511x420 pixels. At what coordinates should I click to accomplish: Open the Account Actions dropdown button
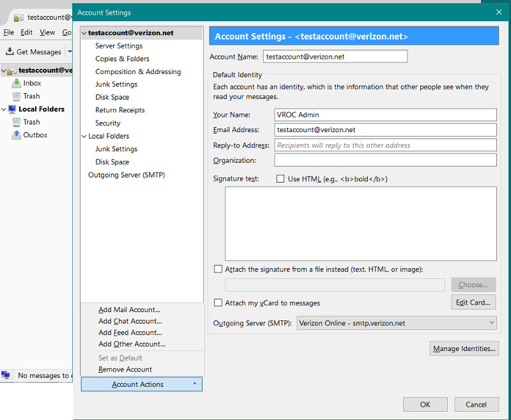click(x=141, y=384)
